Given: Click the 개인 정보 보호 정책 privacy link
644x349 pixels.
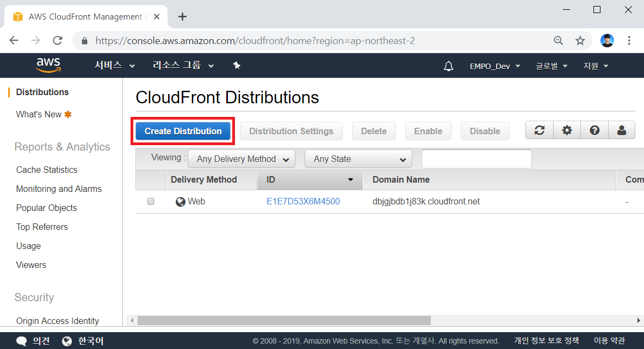Looking at the screenshot, I should point(547,340).
